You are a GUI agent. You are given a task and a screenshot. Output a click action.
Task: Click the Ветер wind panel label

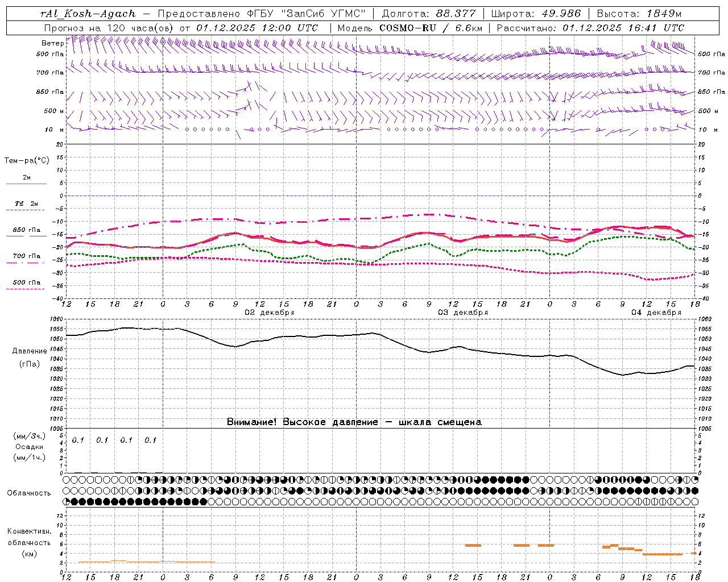[x=52, y=43]
